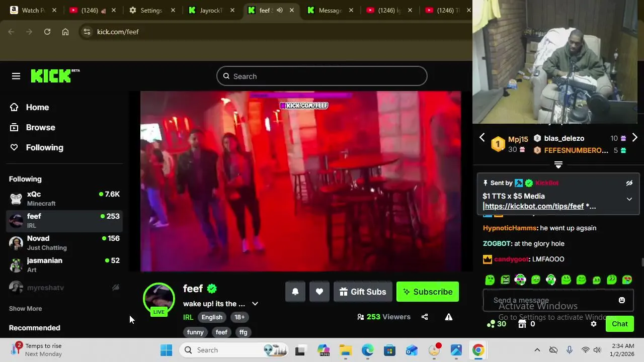View site information icon in address bar
644x362 pixels.
pyautogui.click(x=87, y=32)
